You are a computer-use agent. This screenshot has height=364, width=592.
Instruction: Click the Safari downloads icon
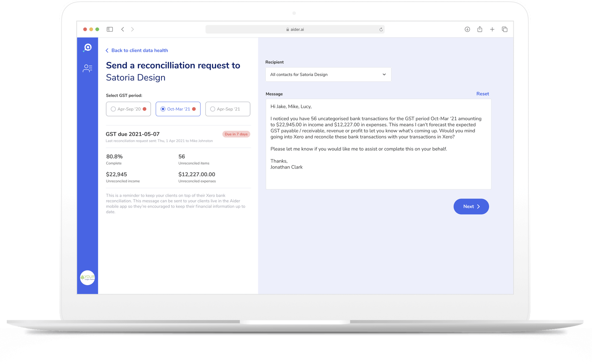click(467, 29)
